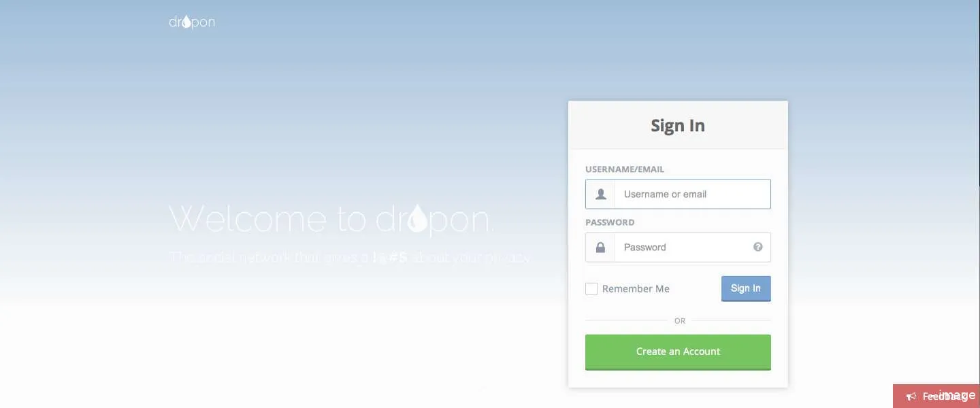Click the water drop icon in Welcome heading
The width and height of the screenshot is (980, 408).
[418, 218]
